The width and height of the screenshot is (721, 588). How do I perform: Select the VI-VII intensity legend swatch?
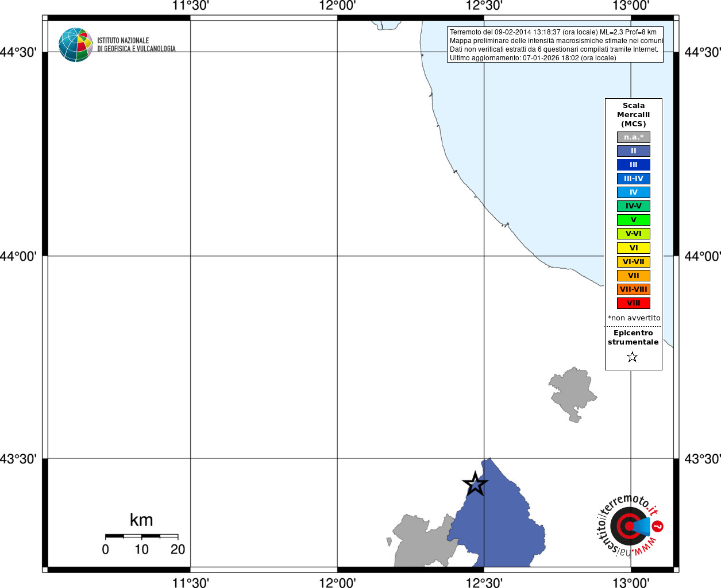click(634, 262)
